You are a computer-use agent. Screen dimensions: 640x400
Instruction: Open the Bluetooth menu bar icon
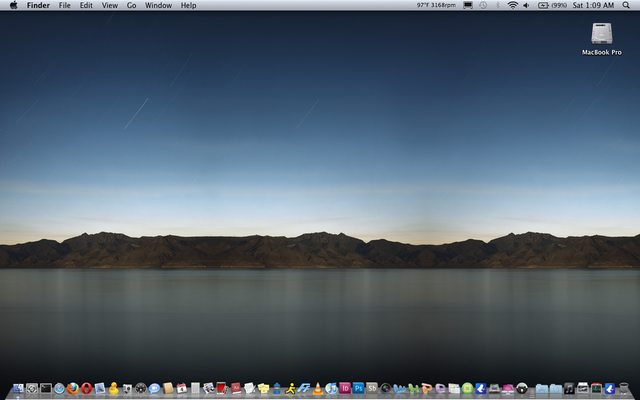coord(498,5)
